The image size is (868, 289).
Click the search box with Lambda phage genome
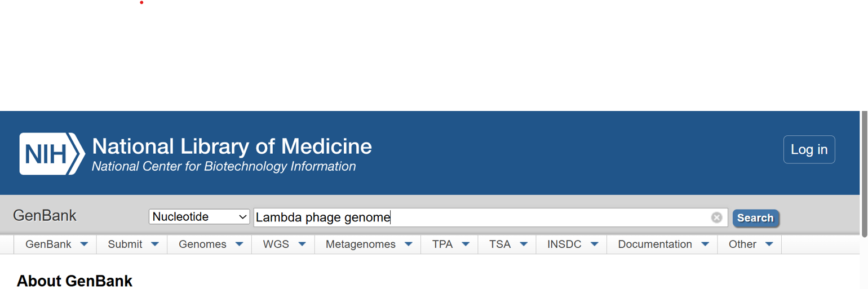pyautogui.click(x=479, y=217)
